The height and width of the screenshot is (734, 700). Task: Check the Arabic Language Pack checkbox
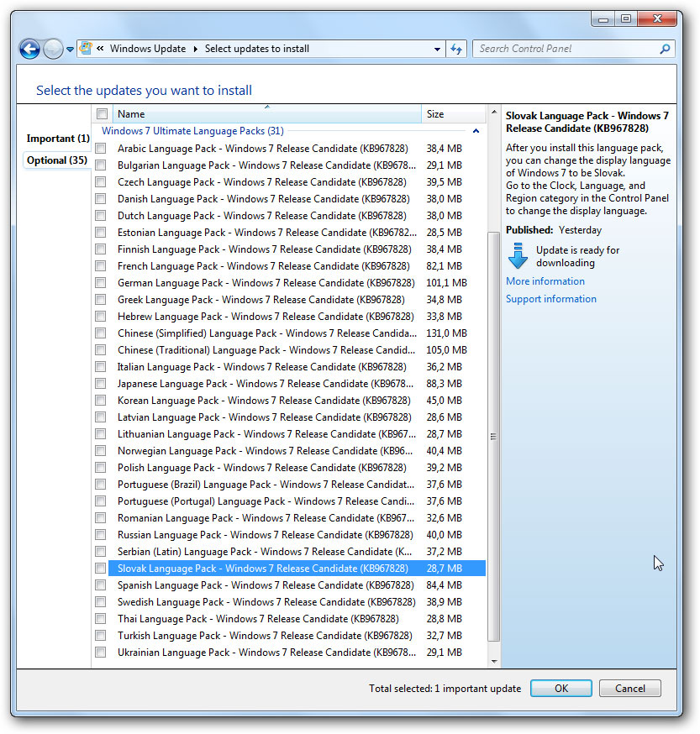pos(100,149)
